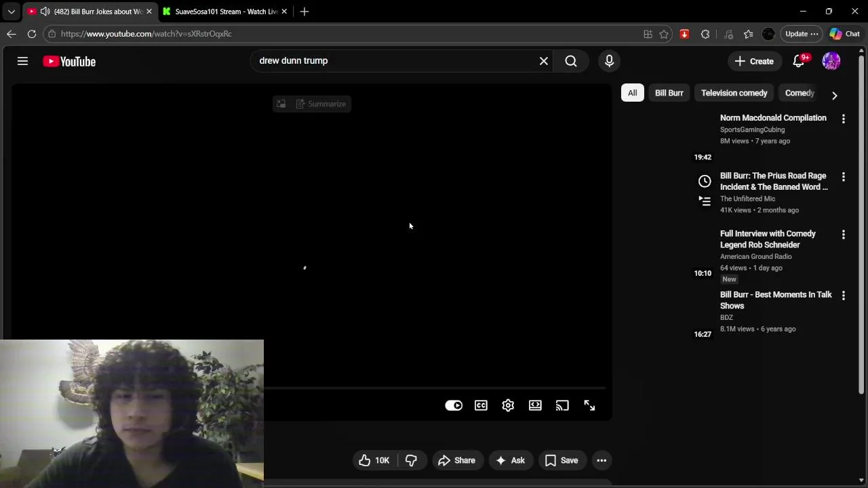This screenshot has width=868, height=488.
Task: Save the video to a playlist
Action: (561, 460)
